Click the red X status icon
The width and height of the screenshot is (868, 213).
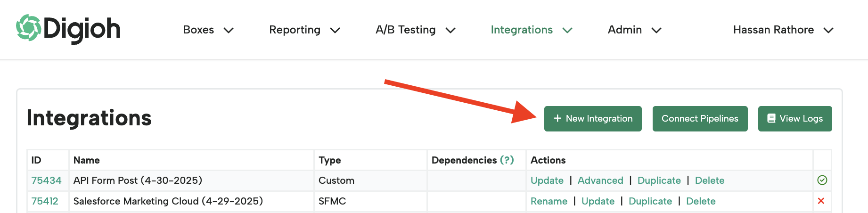[x=821, y=201]
